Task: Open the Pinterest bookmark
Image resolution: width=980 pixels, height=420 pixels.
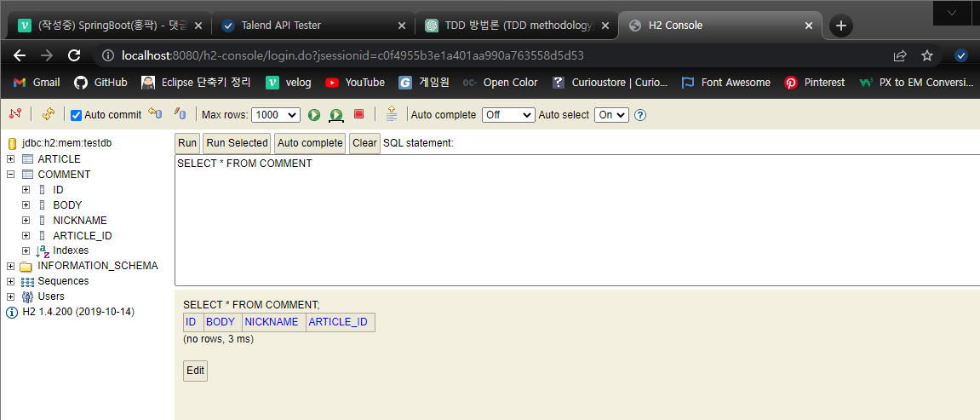Action: tap(814, 83)
